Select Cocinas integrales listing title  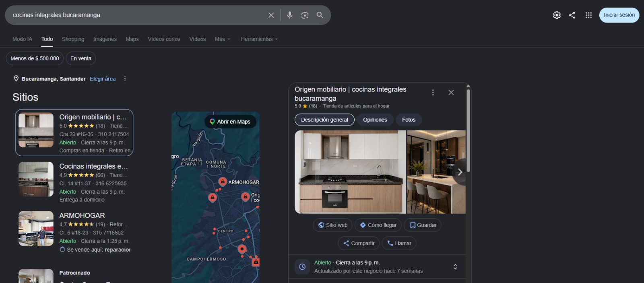click(93, 166)
